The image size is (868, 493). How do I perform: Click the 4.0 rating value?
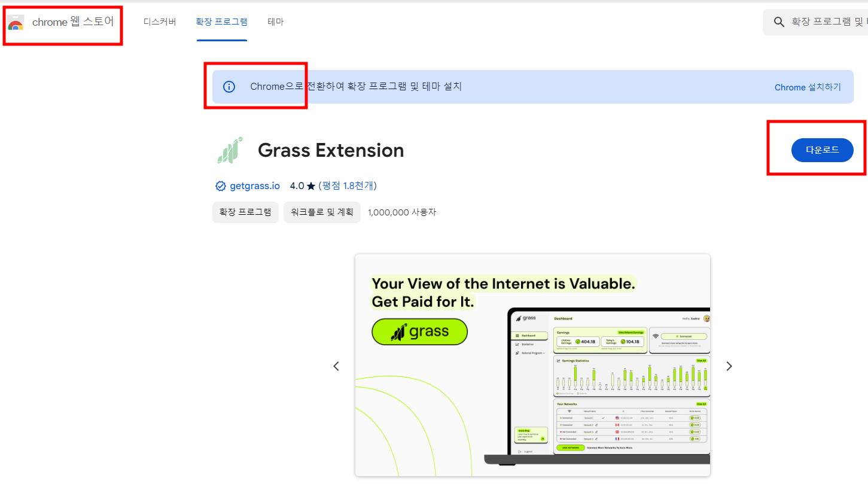coord(297,186)
